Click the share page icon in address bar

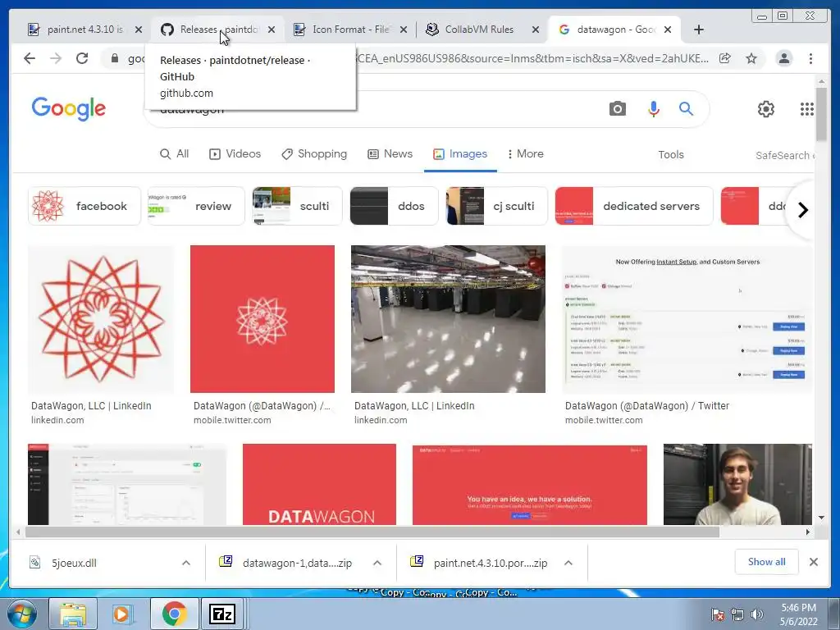tap(725, 58)
